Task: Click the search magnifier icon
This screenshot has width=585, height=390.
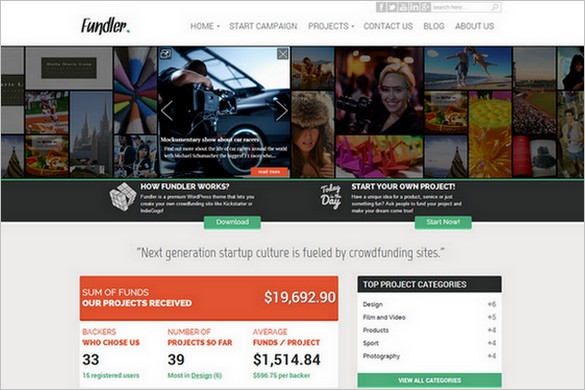Action: tap(495, 7)
